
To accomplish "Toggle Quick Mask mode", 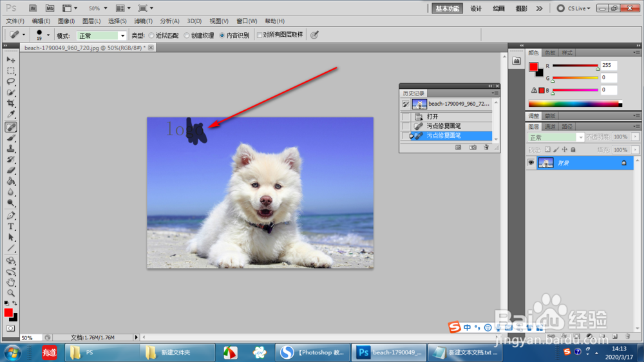I will (x=11, y=329).
